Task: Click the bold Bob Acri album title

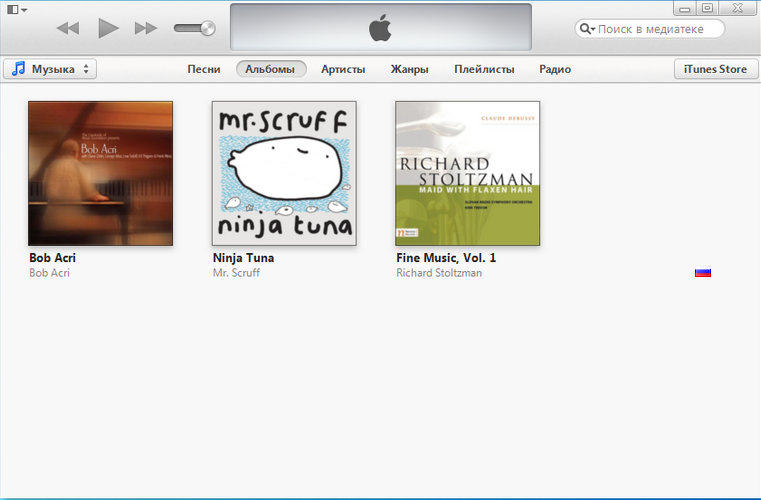Action: tap(52, 258)
